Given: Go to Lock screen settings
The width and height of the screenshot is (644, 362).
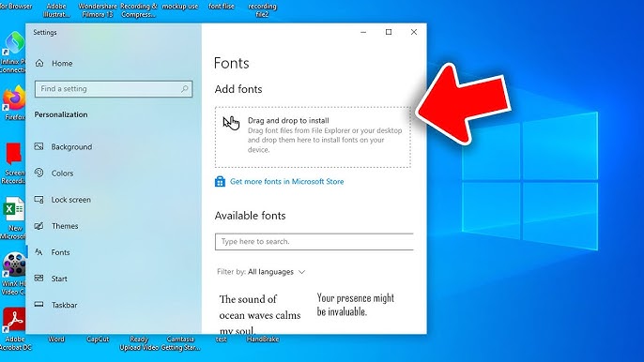Looking at the screenshot, I should coord(70,200).
